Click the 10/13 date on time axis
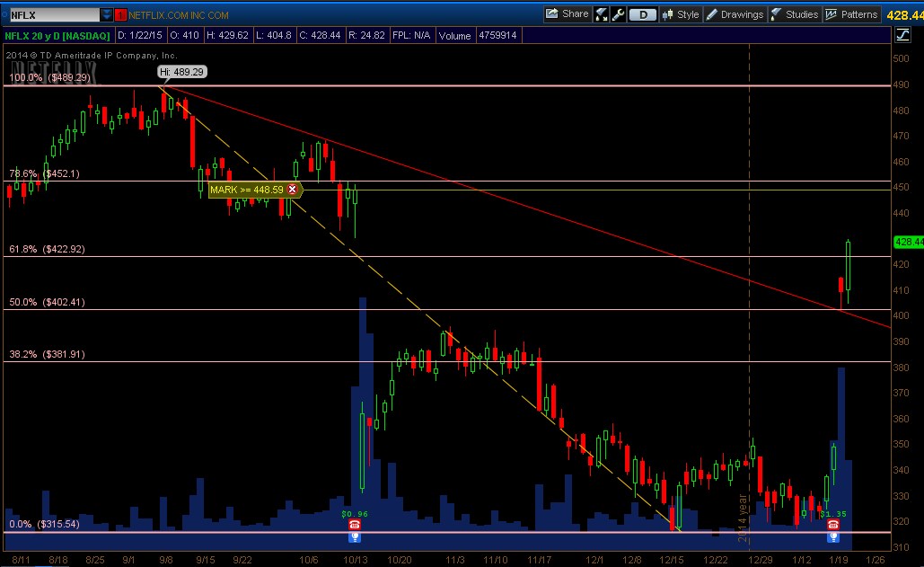 pos(356,559)
